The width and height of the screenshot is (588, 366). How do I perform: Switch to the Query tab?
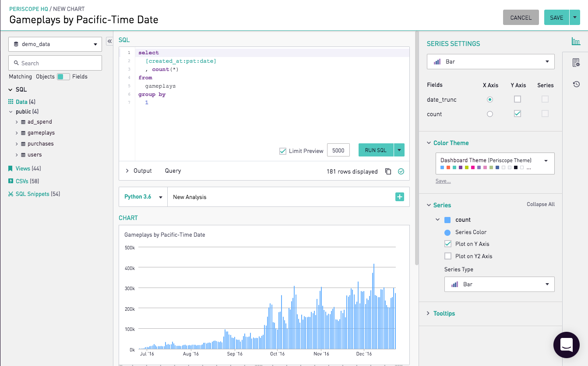[x=173, y=171]
